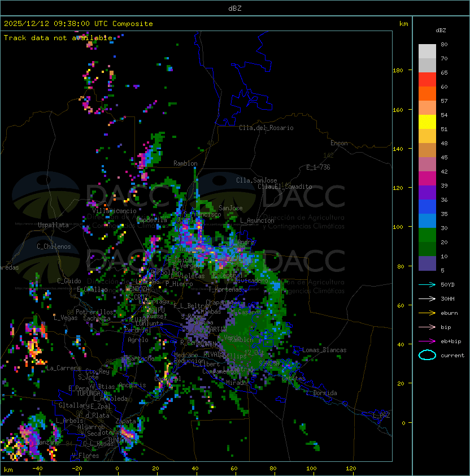This screenshot has height=476, width=470.
Task: Click the Anchoris place label
Action: click(132, 385)
